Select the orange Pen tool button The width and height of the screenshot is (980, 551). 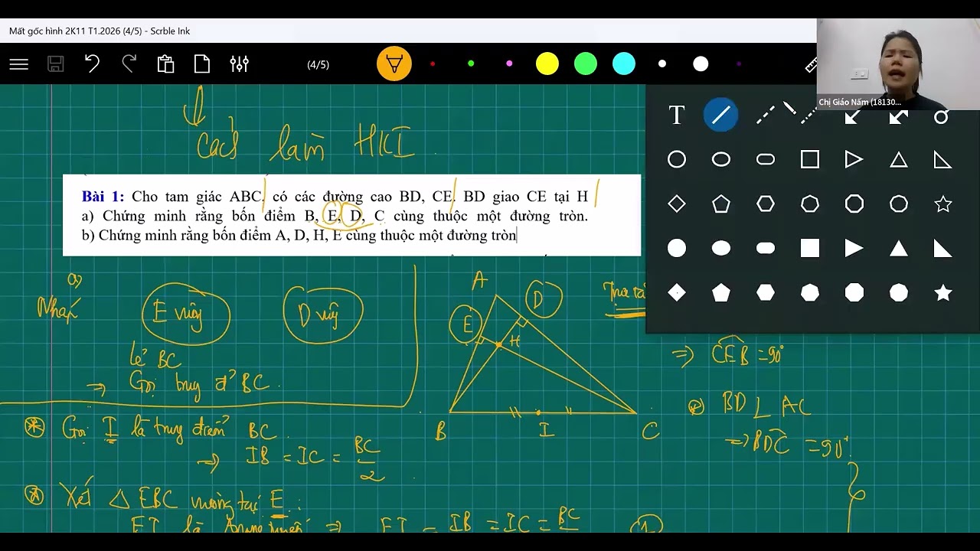(394, 64)
